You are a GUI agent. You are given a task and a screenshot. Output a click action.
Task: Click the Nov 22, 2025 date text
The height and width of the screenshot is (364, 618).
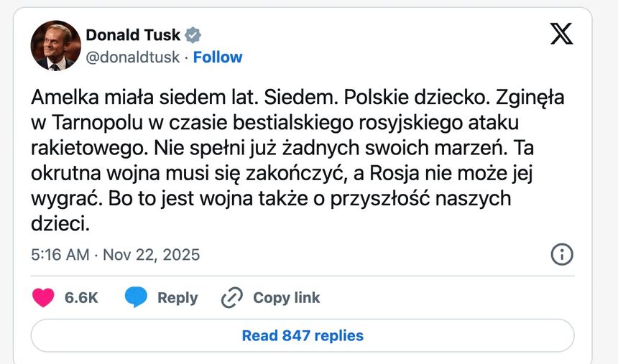click(x=152, y=255)
